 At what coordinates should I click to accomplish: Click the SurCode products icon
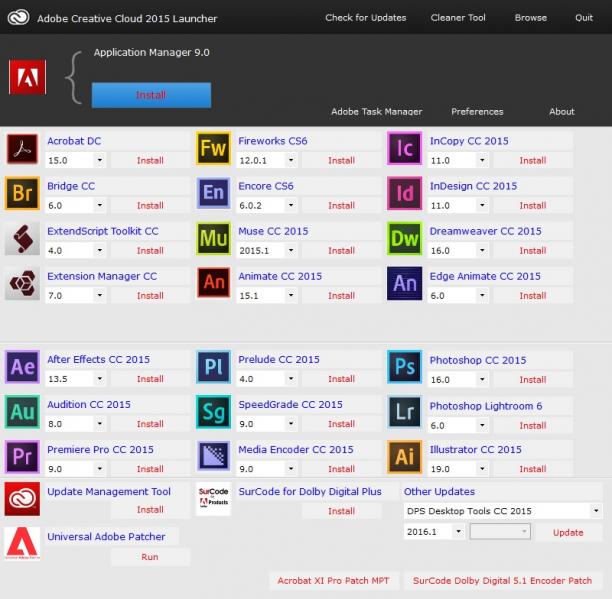[213, 499]
